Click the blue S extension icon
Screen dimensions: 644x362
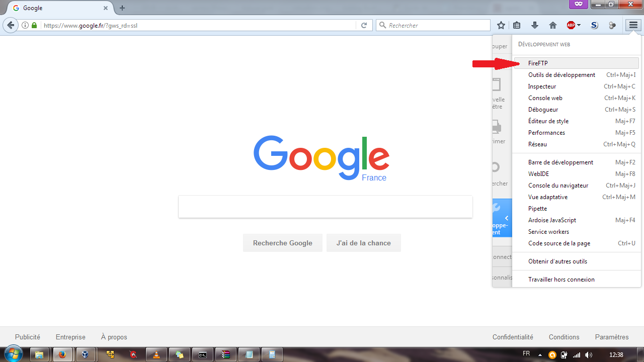(594, 25)
